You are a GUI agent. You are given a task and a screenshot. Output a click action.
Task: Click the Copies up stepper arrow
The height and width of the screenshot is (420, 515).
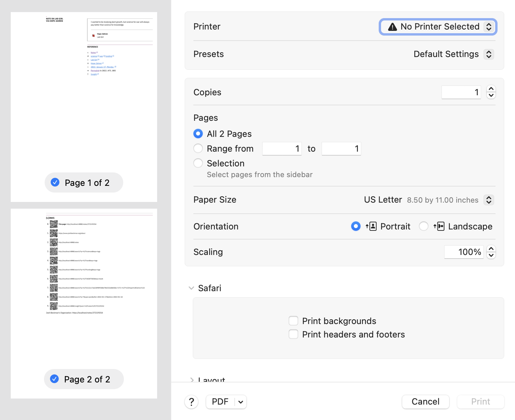(491, 89)
